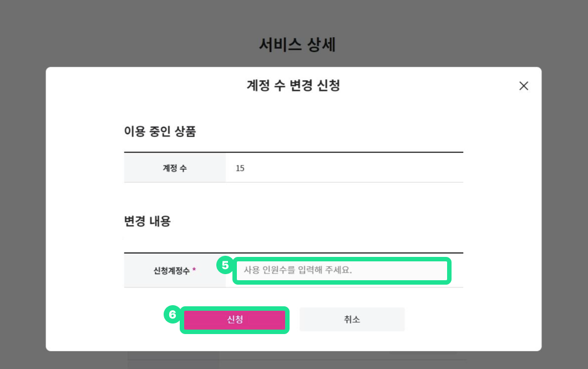Viewport: 588px width, 369px height.
Task: Click the X icon at top right
Action: tap(523, 86)
